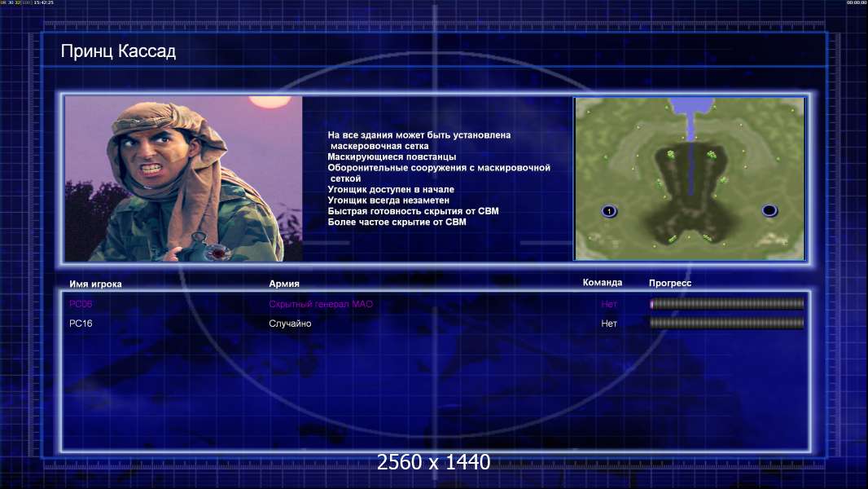
Task: Click the 'Команда' column header
Action: (603, 283)
